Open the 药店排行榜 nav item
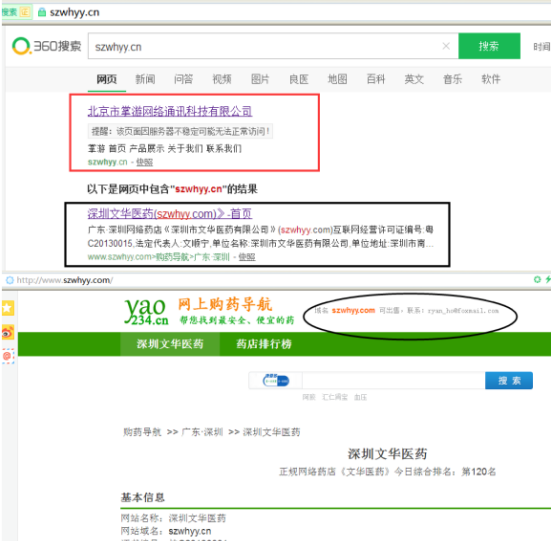The height and width of the screenshot is (541, 551). coord(264,344)
